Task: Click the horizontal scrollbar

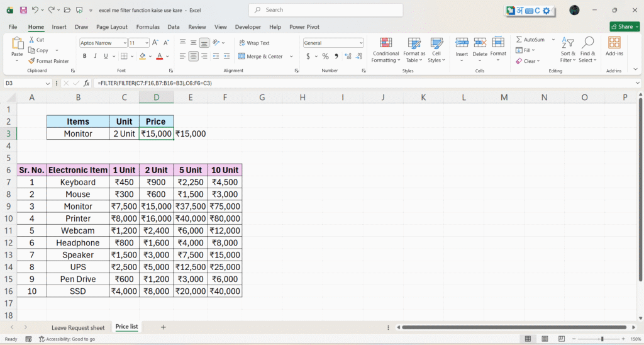Action: 514,327
